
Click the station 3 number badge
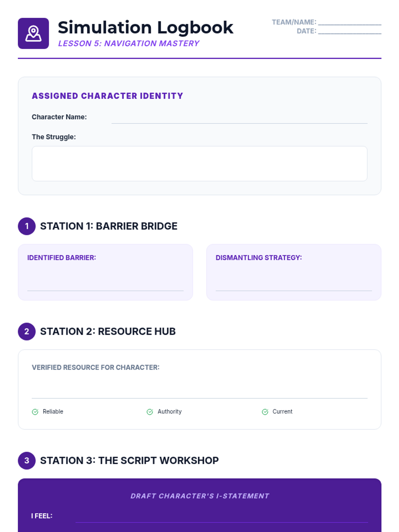point(27,461)
